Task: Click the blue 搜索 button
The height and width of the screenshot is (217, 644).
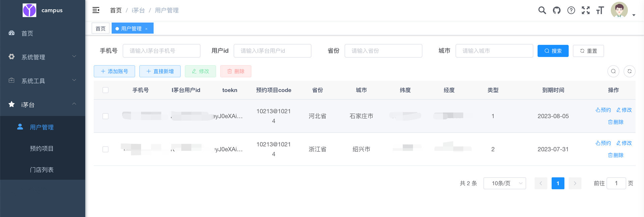Action: pyautogui.click(x=553, y=51)
